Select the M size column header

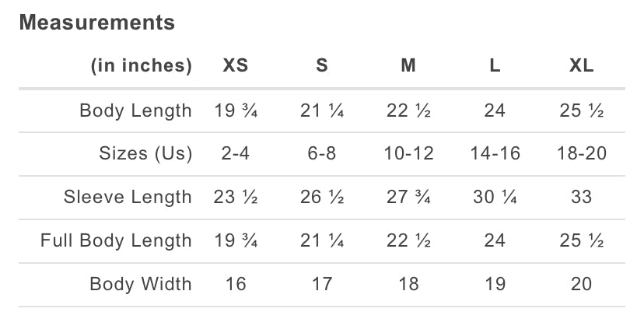pos(408,66)
